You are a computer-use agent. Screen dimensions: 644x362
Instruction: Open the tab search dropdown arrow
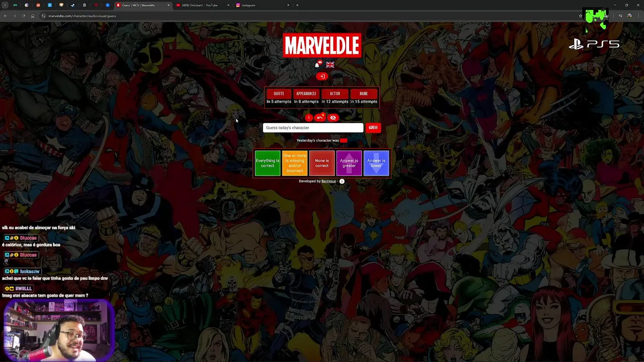coord(5,5)
